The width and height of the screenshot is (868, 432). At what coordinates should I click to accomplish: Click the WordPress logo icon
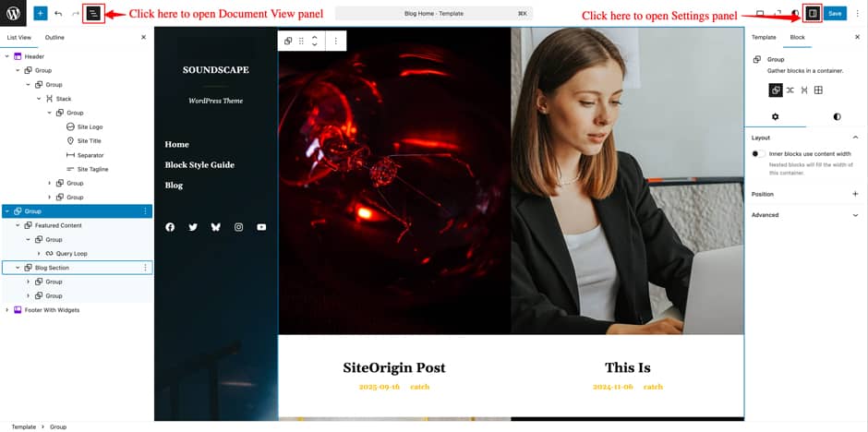coord(13,13)
